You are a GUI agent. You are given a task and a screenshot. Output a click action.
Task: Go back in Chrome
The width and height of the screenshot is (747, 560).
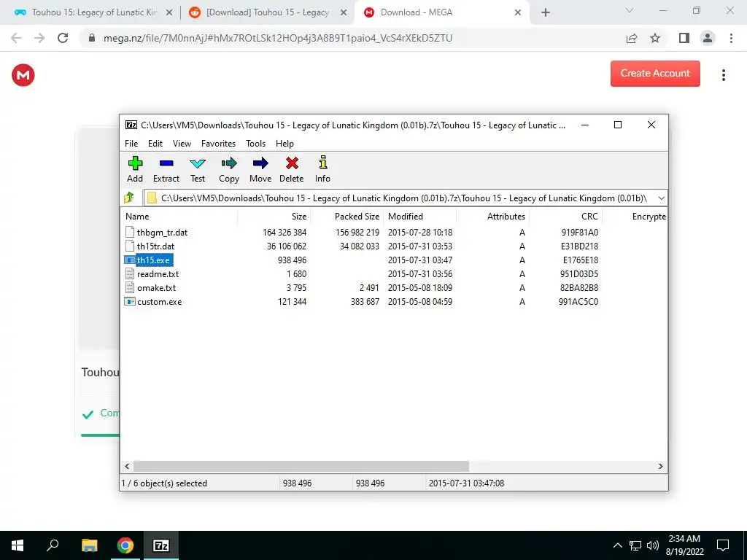pyautogui.click(x=16, y=38)
